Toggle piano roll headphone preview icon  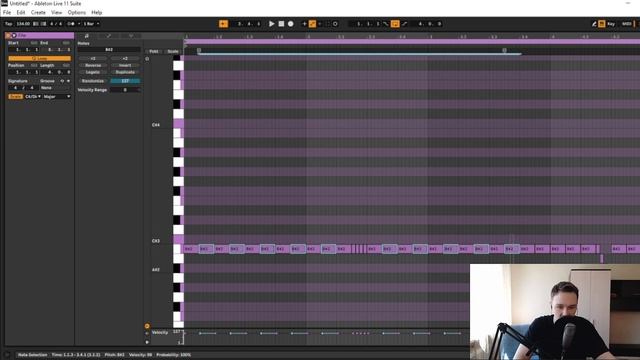coord(147,59)
